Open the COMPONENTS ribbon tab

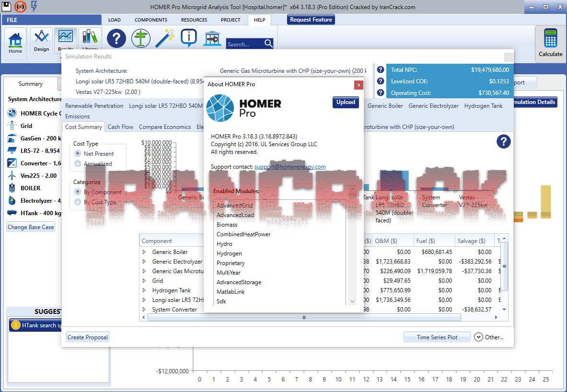(x=150, y=20)
